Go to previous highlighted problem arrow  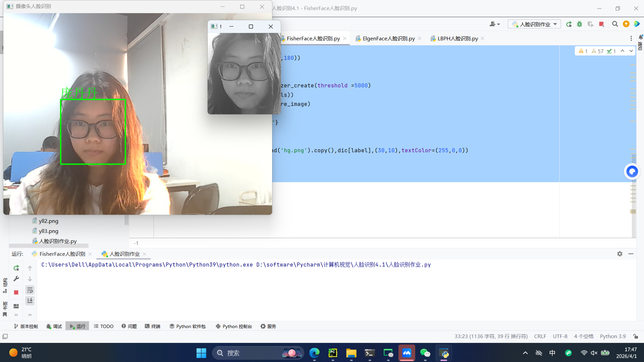click(x=622, y=51)
